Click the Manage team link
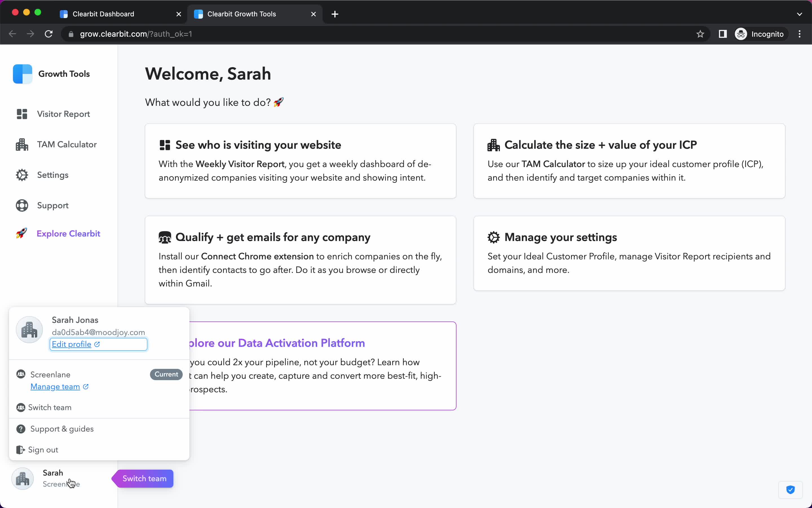The height and width of the screenshot is (508, 812). (x=55, y=386)
